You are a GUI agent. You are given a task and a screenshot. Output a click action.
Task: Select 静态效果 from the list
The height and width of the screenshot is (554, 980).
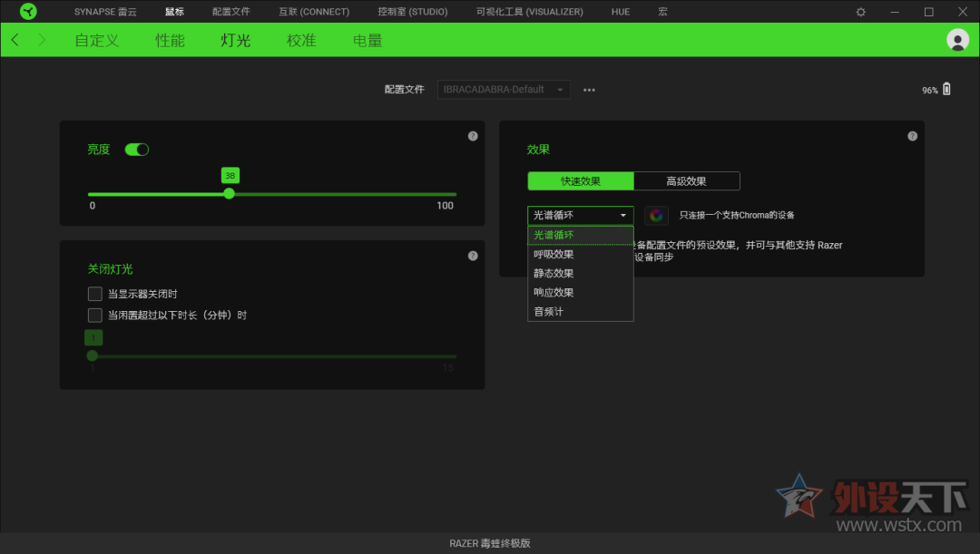580,274
